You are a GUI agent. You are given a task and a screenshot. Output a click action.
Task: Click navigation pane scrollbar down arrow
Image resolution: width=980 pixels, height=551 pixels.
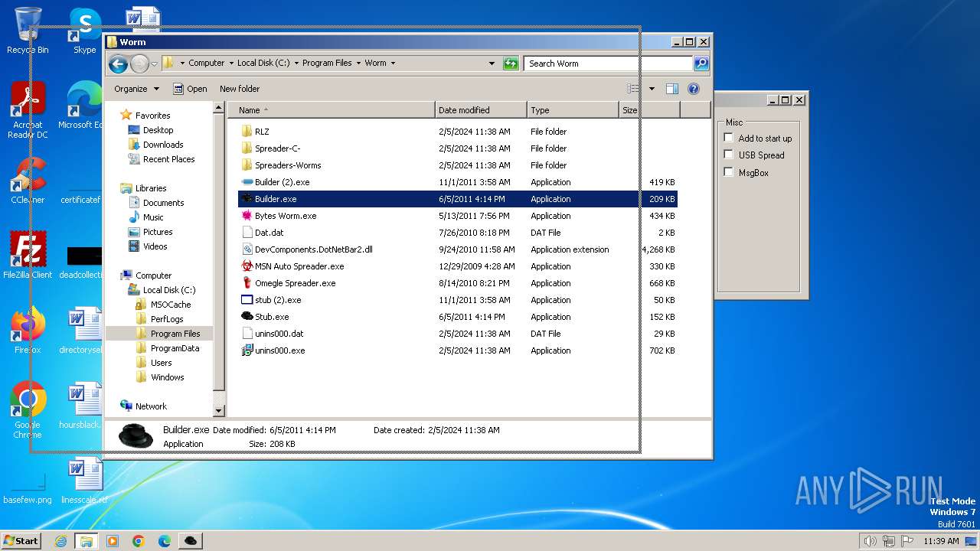pos(219,411)
